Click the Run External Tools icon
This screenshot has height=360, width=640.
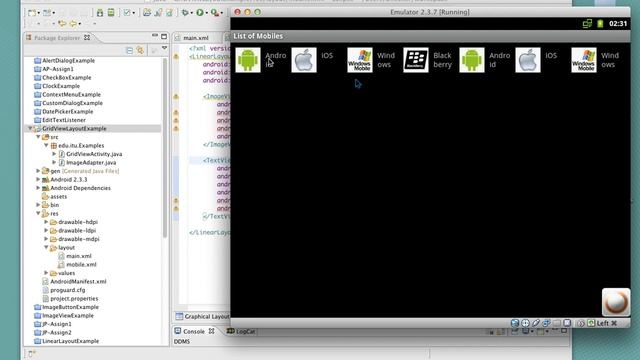click(215, 13)
